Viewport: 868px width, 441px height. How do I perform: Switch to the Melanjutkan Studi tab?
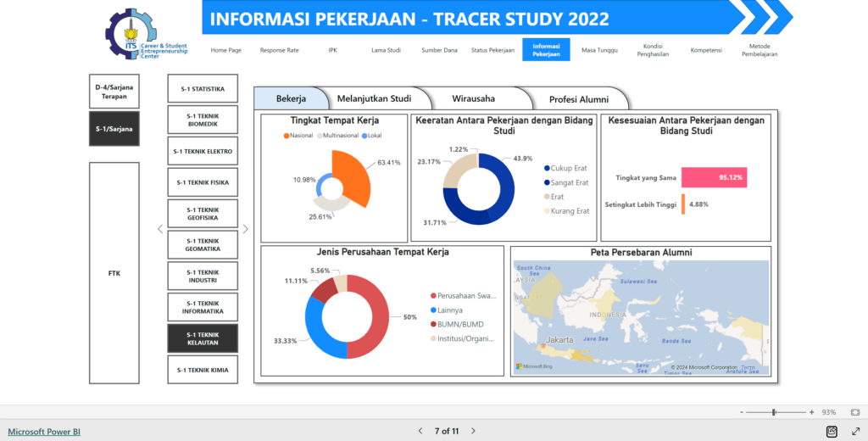coord(374,98)
